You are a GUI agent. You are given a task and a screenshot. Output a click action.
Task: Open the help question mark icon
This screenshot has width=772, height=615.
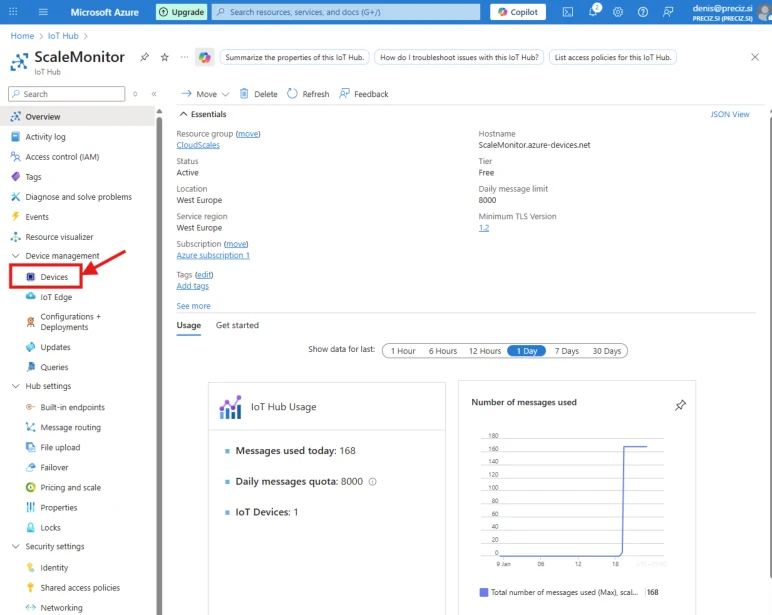(643, 12)
